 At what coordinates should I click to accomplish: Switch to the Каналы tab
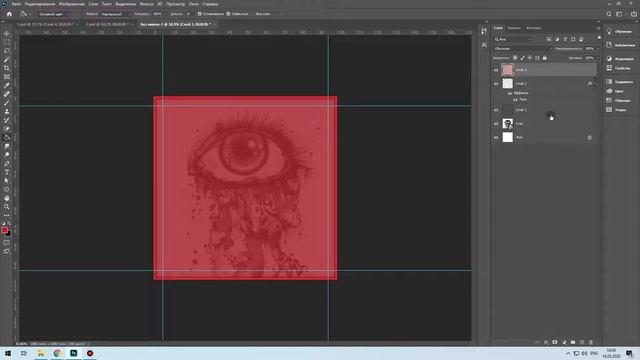click(514, 28)
